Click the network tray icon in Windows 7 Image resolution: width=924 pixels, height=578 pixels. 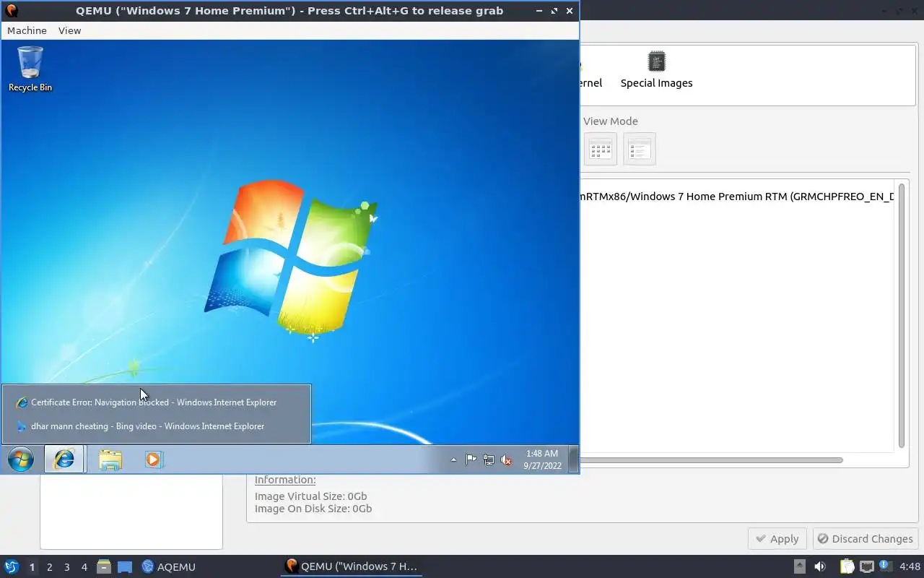[x=489, y=460]
